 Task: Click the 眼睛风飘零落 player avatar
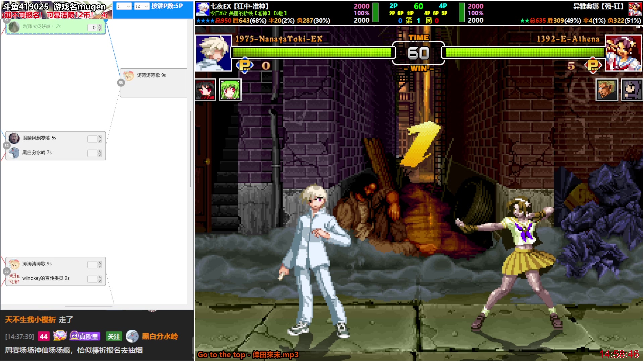[x=14, y=138]
